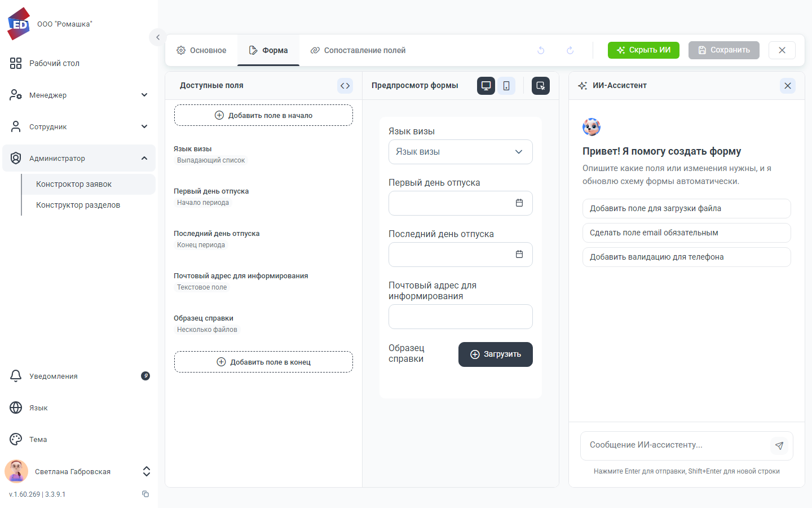The width and height of the screenshot is (812, 508).
Task: Toggle code view in Доступные поля panel
Action: point(345,86)
